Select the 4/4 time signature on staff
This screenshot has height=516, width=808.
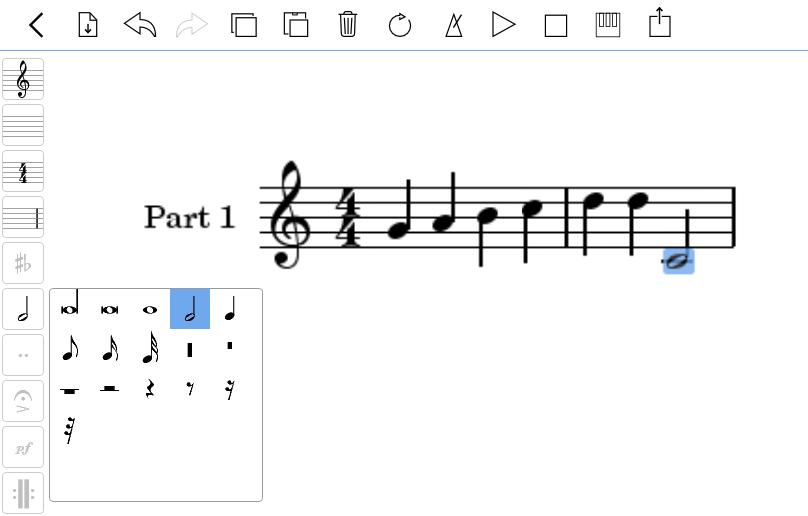click(x=348, y=218)
